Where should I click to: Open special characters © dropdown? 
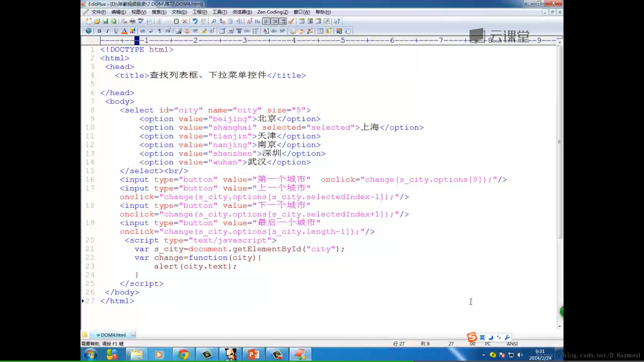212,31
